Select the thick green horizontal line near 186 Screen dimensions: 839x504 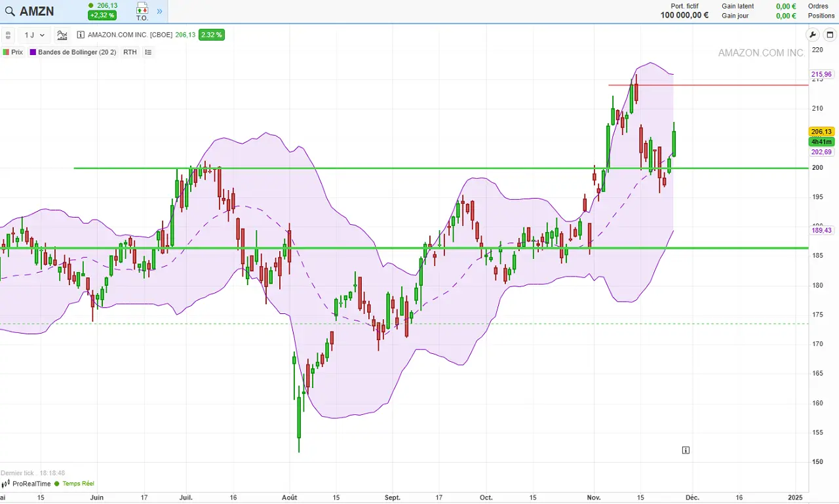click(x=404, y=248)
